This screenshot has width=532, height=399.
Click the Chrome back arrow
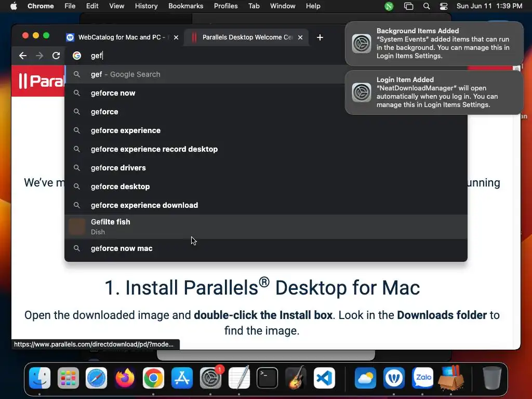tap(23, 56)
